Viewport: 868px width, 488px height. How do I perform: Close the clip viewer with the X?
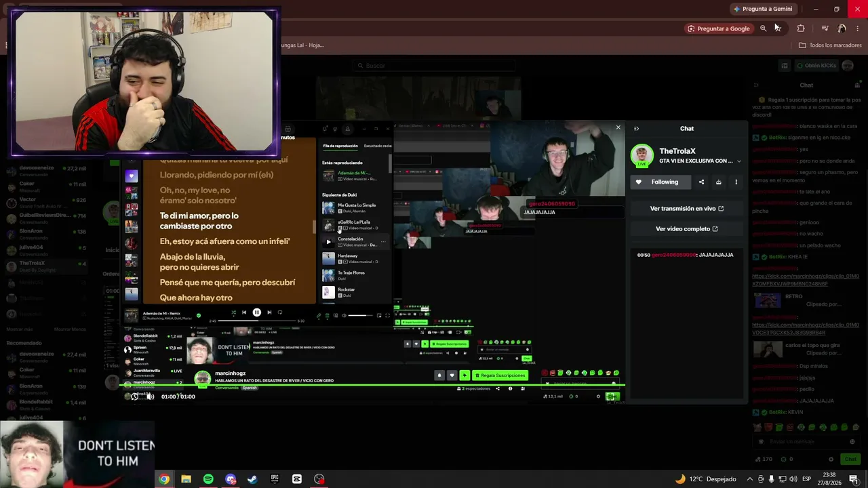coord(618,127)
